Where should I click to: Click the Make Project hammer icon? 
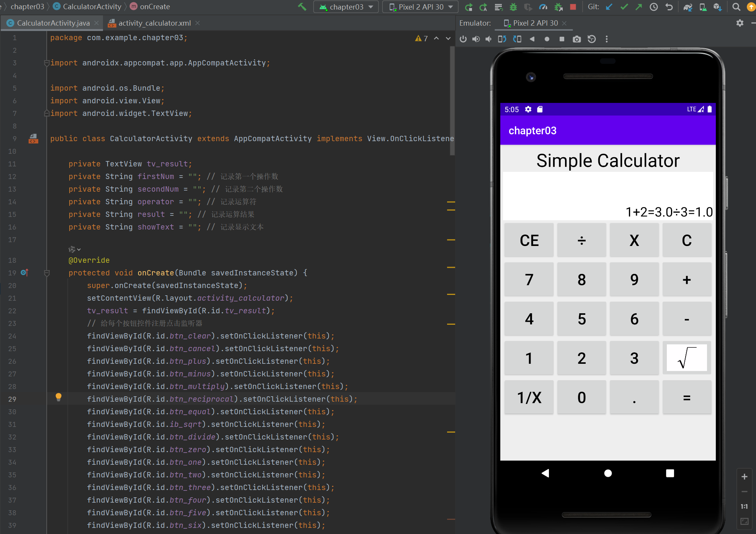tap(302, 7)
